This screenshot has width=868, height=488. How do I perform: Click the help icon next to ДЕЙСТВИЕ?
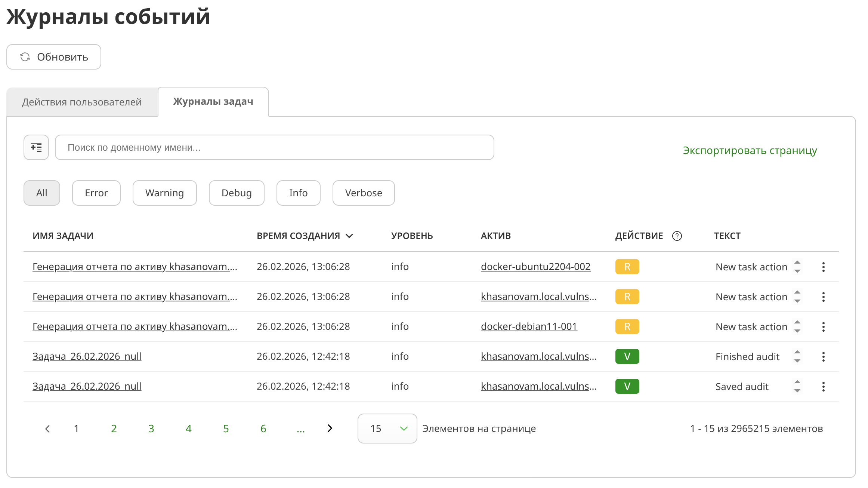677,236
